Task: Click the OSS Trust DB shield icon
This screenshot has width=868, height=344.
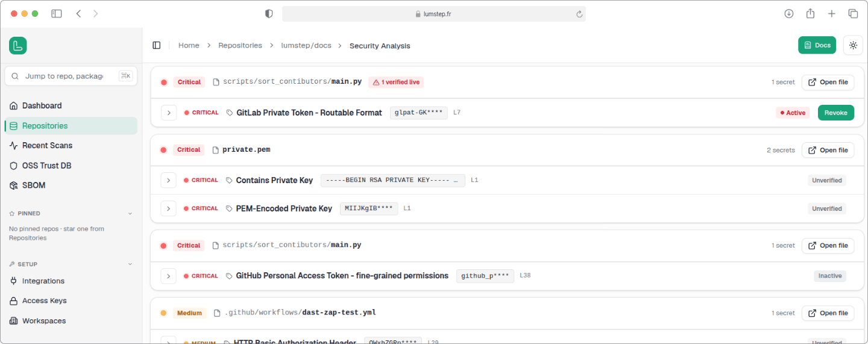Action: [x=14, y=165]
